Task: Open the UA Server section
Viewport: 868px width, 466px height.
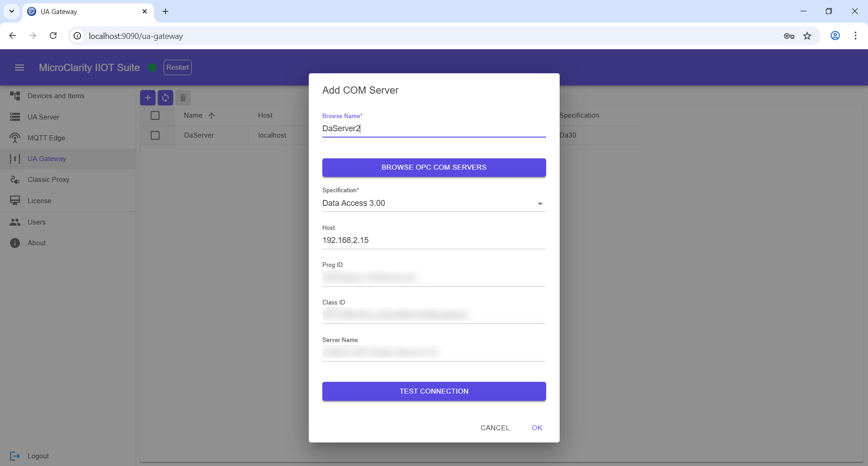Action: tap(44, 117)
